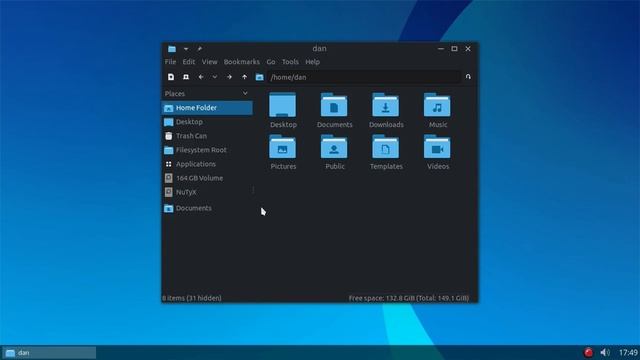Screen dimensions: 640x360
Task: Open the Desktop folder icon in file pane
Action: 282,105
